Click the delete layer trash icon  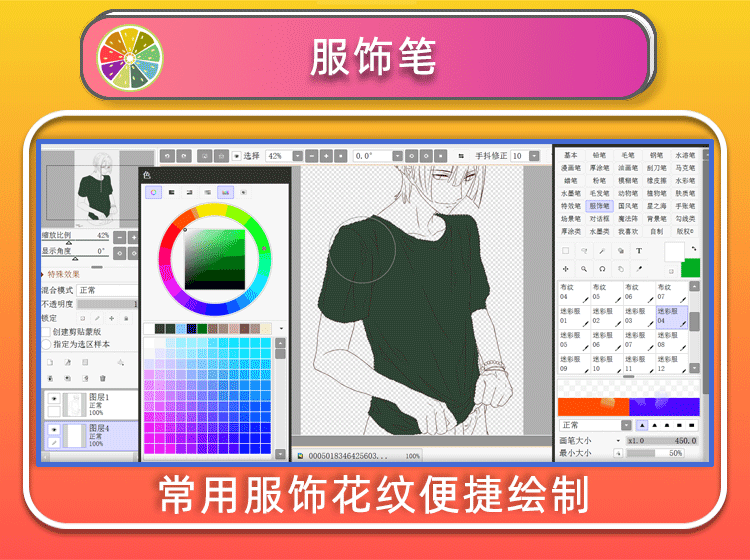[x=102, y=378]
